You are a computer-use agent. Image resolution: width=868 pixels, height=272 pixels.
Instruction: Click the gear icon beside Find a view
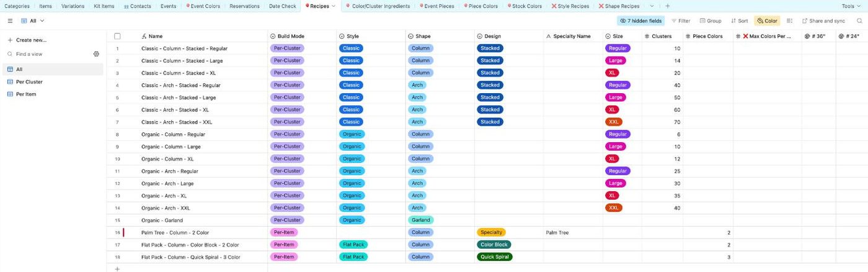tap(96, 54)
